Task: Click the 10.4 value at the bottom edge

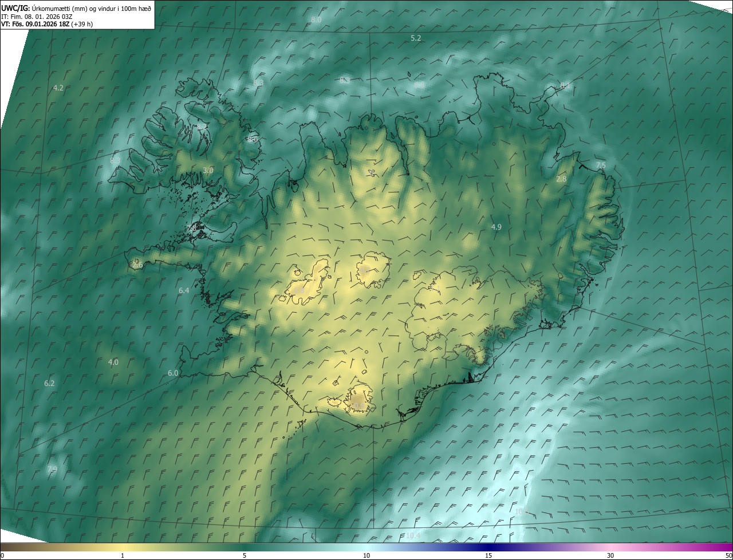Action: click(412, 535)
